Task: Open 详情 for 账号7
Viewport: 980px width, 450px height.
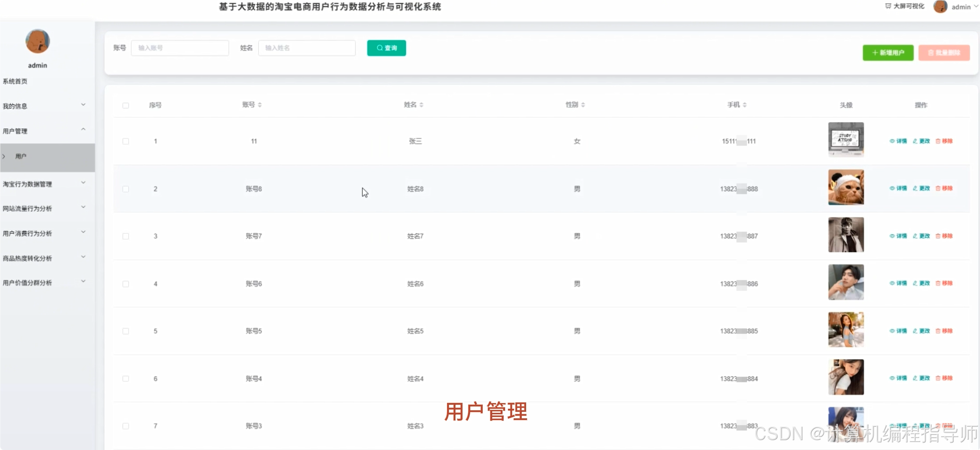Action: coord(898,236)
